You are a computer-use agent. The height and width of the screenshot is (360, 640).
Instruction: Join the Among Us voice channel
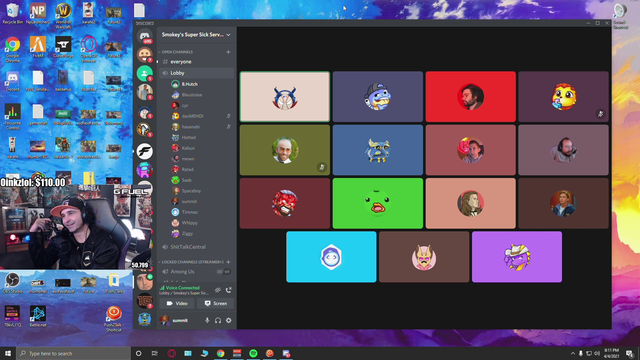point(196,272)
